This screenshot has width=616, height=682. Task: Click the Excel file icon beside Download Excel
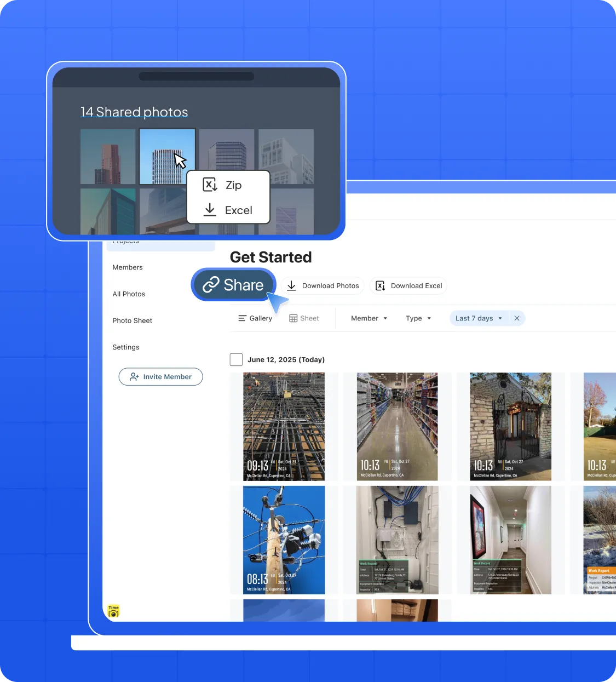point(380,285)
